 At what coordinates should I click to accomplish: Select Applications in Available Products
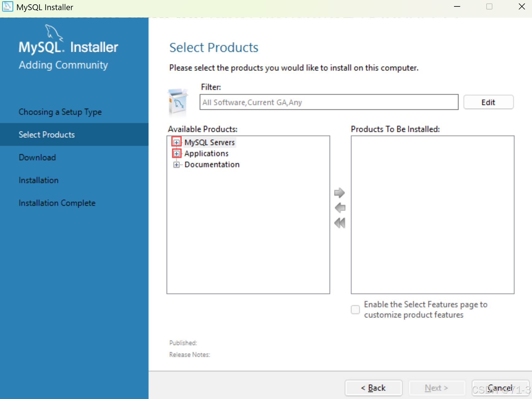point(206,153)
